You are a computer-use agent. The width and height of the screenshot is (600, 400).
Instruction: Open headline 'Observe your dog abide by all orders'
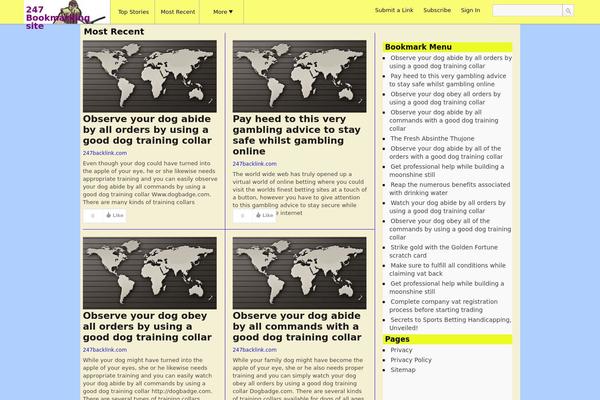point(147,130)
